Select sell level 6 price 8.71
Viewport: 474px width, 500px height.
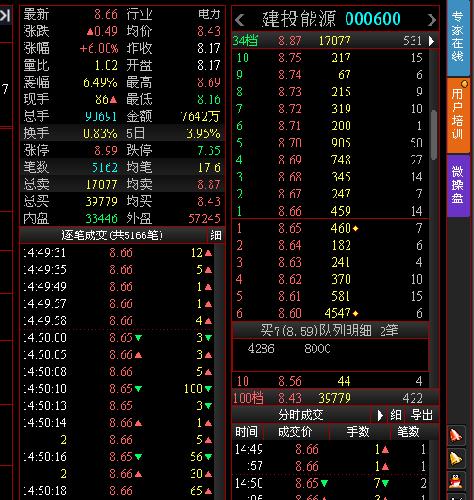tap(290, 126)
